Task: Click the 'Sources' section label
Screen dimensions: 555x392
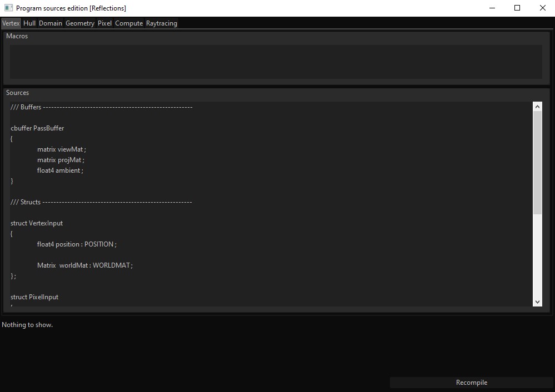Action: pyautogui.click(x=17, y=93)
